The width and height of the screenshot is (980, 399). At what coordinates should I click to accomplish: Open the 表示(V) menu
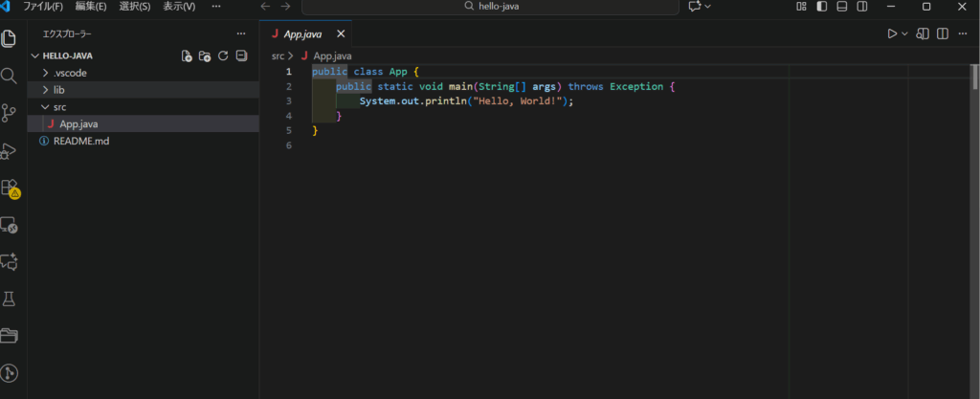[179, 7]
